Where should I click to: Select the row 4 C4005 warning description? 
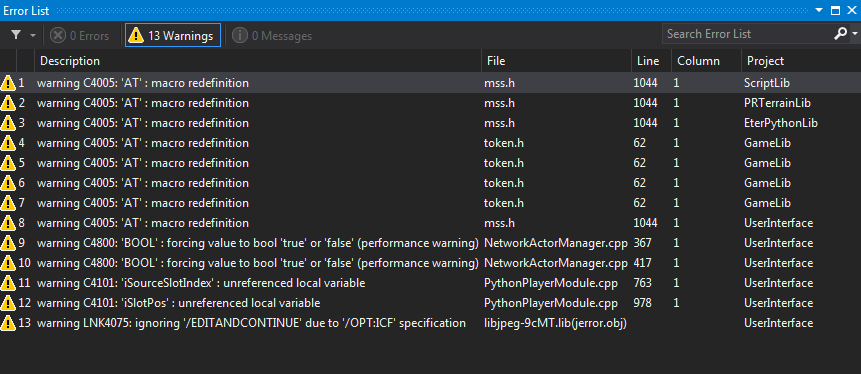tap(143, 143)
